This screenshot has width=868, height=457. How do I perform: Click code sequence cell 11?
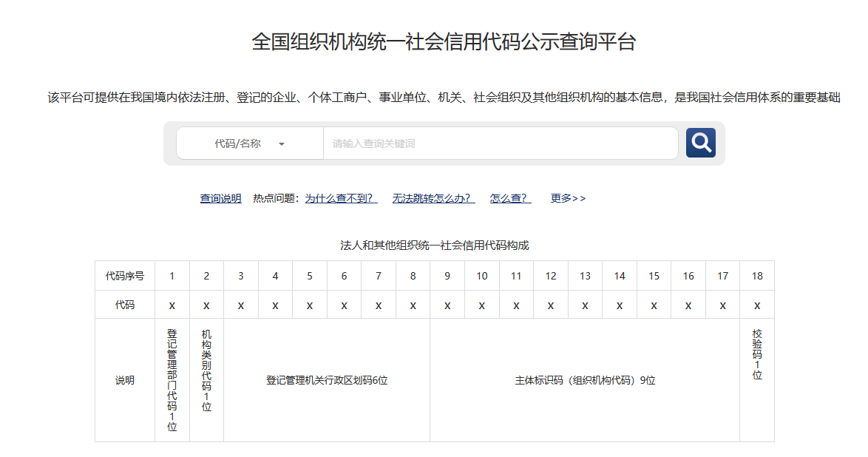click(516, 276)
